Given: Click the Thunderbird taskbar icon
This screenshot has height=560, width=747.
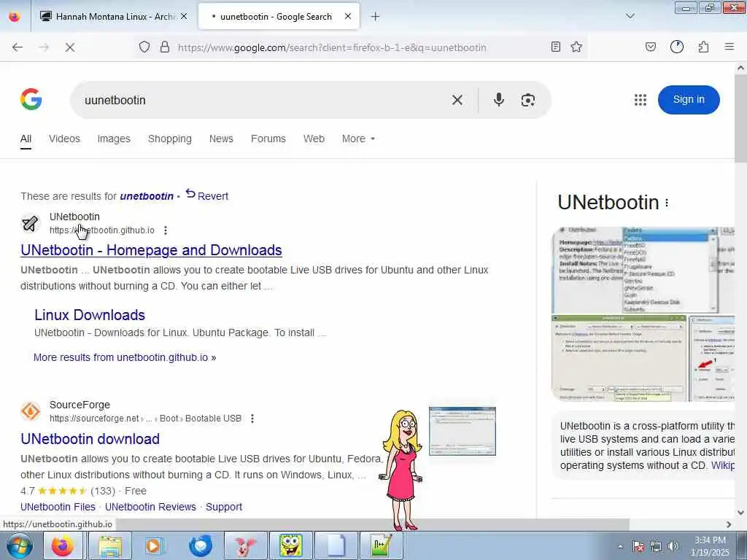Looking at the screenshot, I should tap(201, 545).
